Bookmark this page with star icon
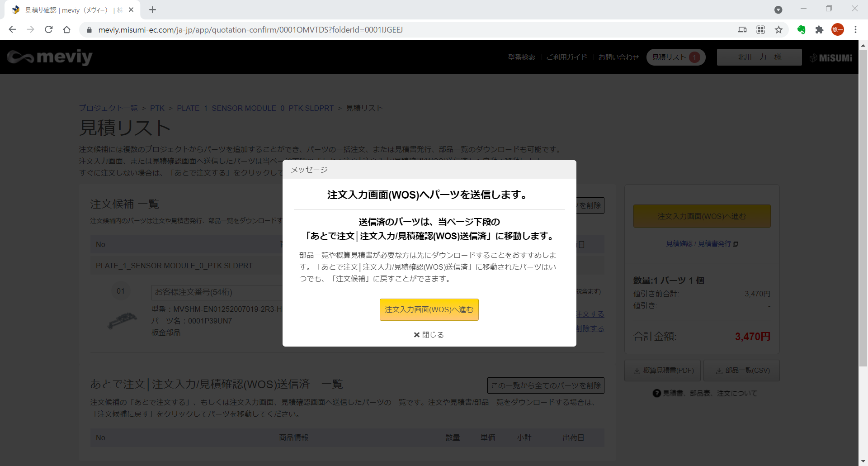The image size is (868, 466). (x=778, y=30)
